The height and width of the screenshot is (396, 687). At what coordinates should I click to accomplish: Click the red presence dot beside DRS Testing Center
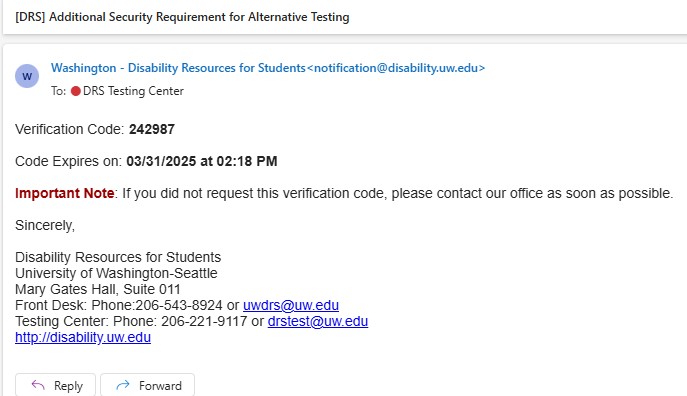(76, 91)
